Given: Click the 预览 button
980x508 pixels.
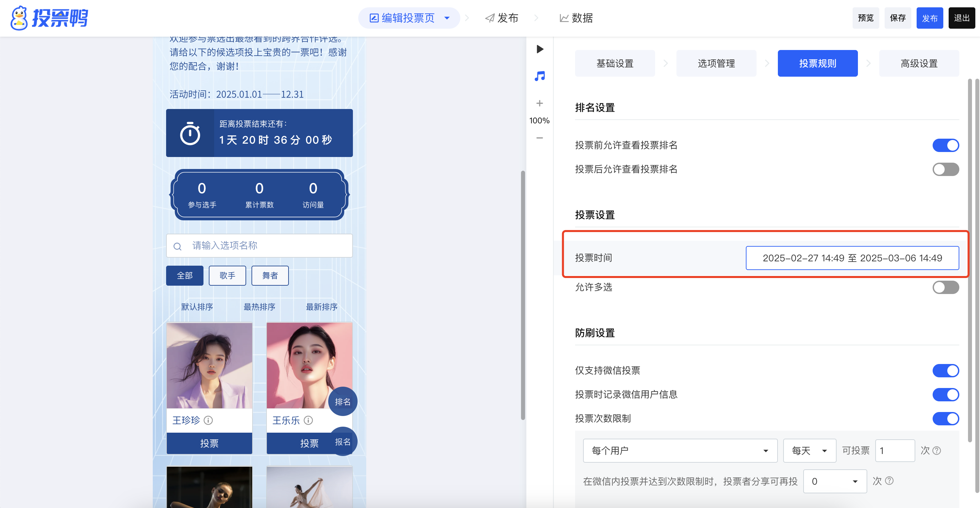Looking at the screenshot, I should click(866, 18).
